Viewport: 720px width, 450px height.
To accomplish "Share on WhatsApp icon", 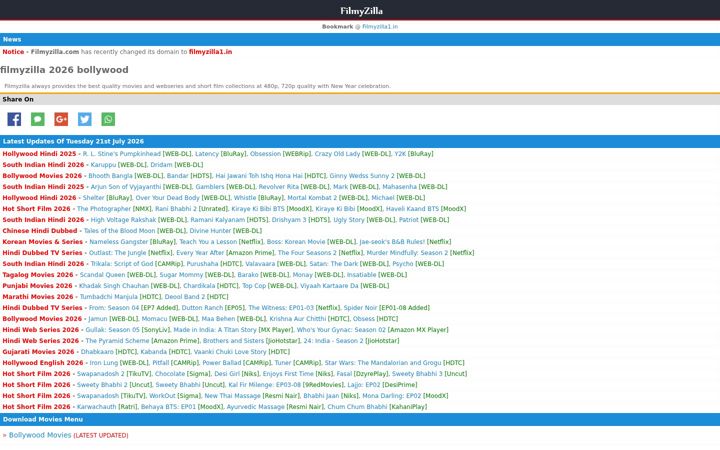I will [x=108, y=119].
